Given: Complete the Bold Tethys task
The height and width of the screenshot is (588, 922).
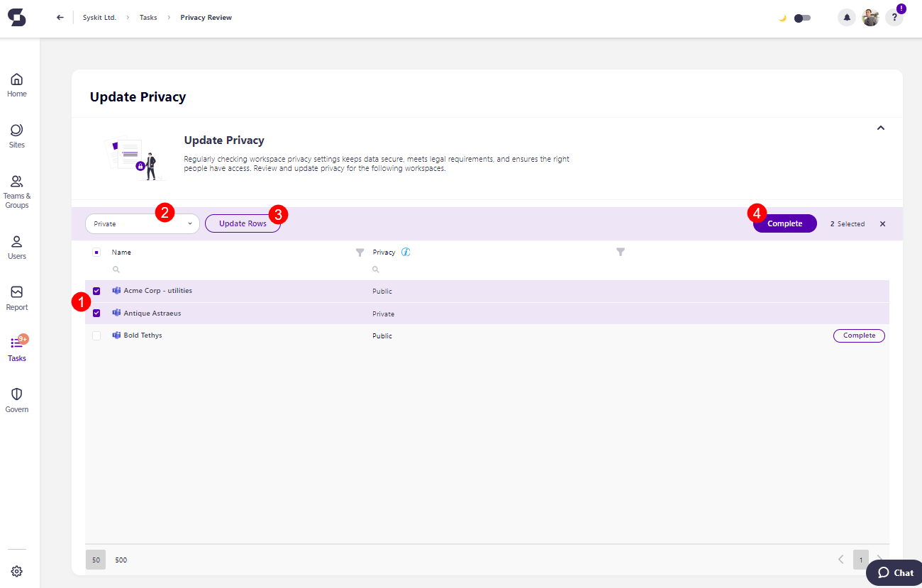Looking at the screenshot, I should point(859,335).
